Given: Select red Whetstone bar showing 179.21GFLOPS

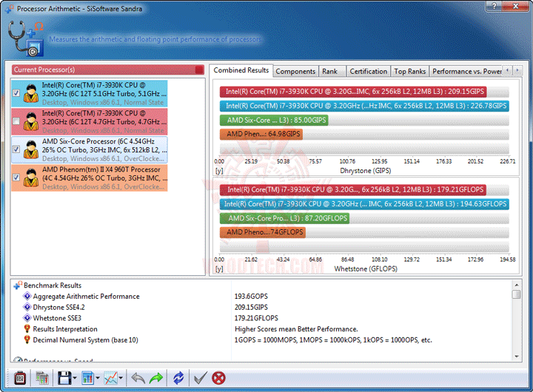Looking at the screenshot, I should coord(353,190).
